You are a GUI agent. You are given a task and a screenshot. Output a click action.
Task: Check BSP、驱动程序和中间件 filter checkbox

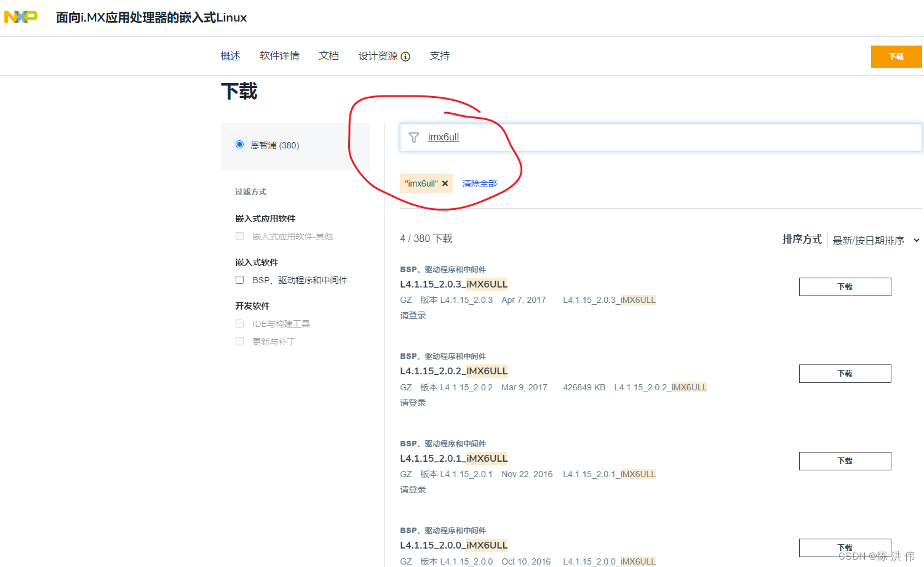tap(240, 280)
